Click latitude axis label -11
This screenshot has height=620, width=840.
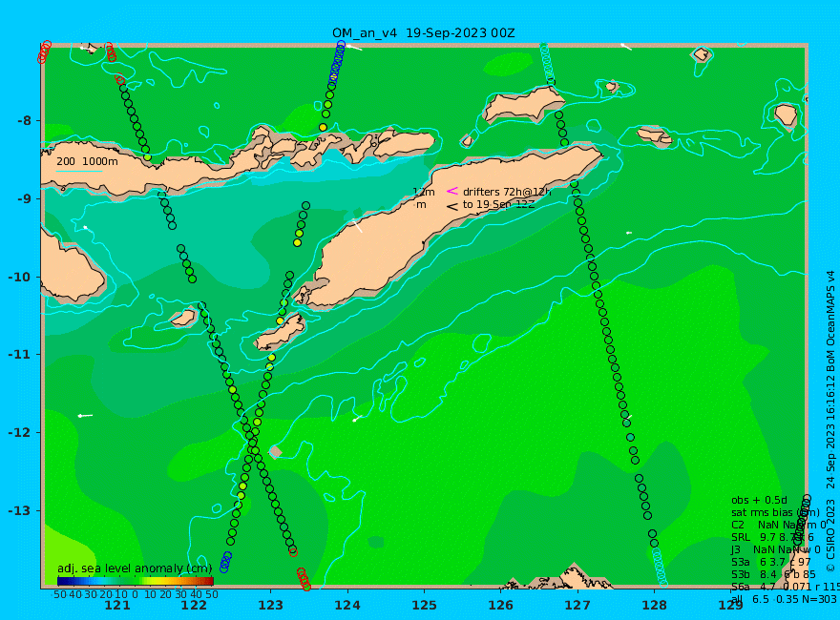tap(20, 355)
